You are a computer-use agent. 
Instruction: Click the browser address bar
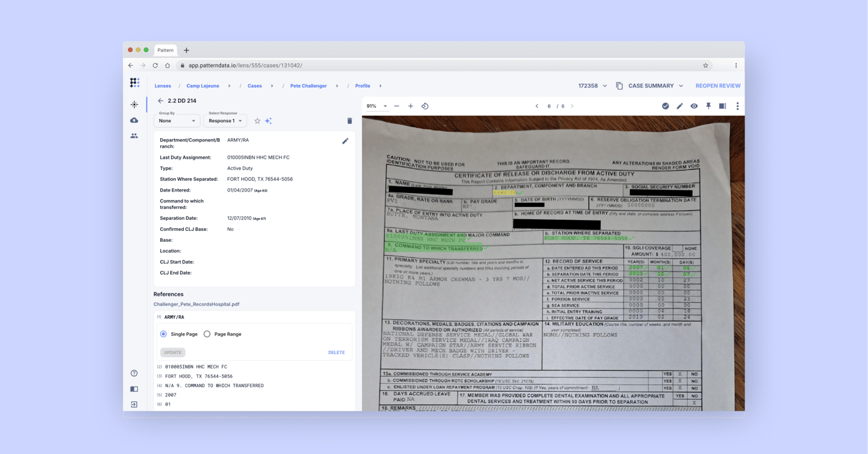point(444,66)
